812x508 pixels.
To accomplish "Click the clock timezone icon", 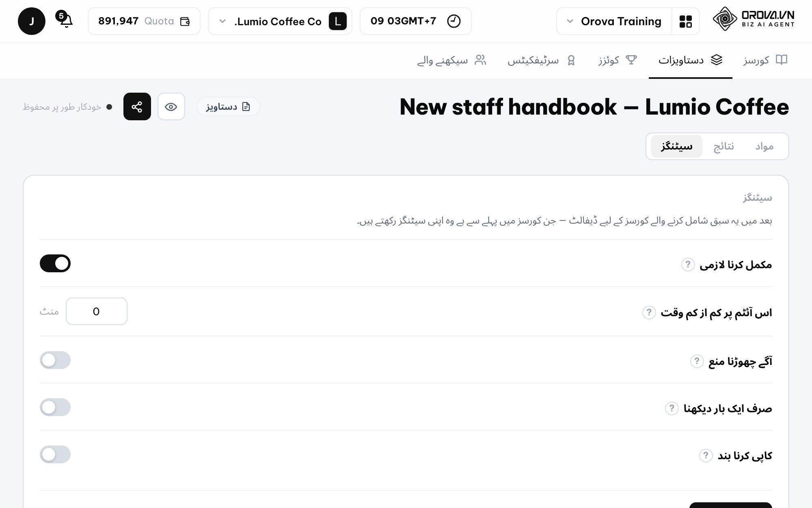I will pos(454,21).
